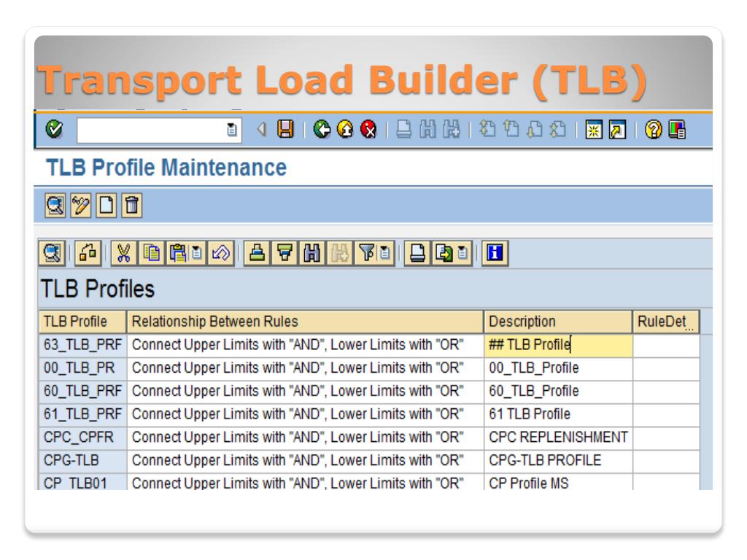Image resolution: width=747 pixels, height=560 pixels.
Task: Click the Customize Local Layout icon
Action: click(677, 130)
